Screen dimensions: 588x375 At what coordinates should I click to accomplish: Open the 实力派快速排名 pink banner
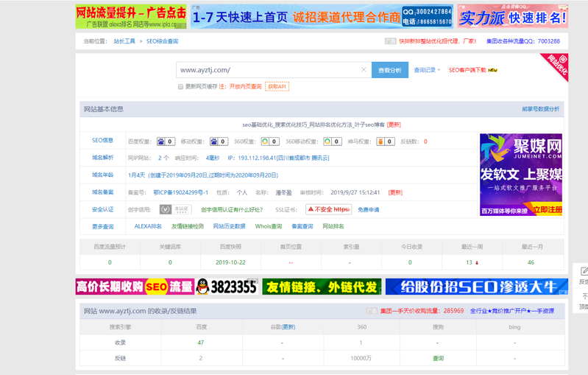tap(513, 16)
